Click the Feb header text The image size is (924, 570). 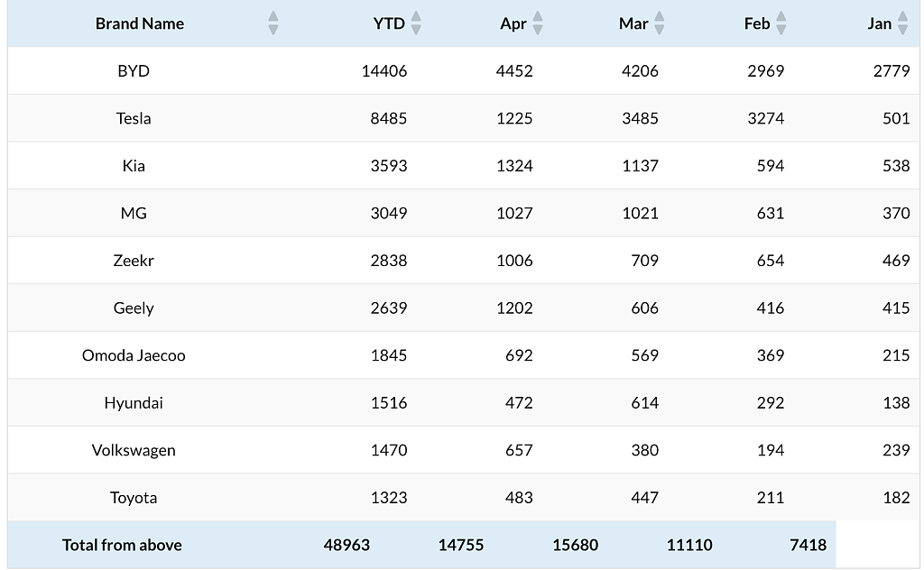pyautogui.click(x=757, y=23)
